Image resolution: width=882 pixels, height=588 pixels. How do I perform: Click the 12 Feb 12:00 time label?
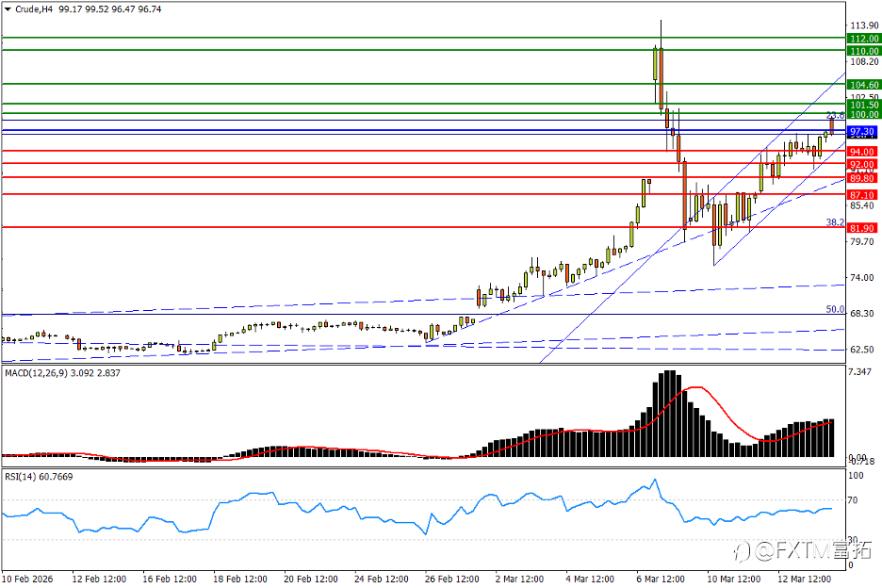pyautogui.click(x=99, y=579)
